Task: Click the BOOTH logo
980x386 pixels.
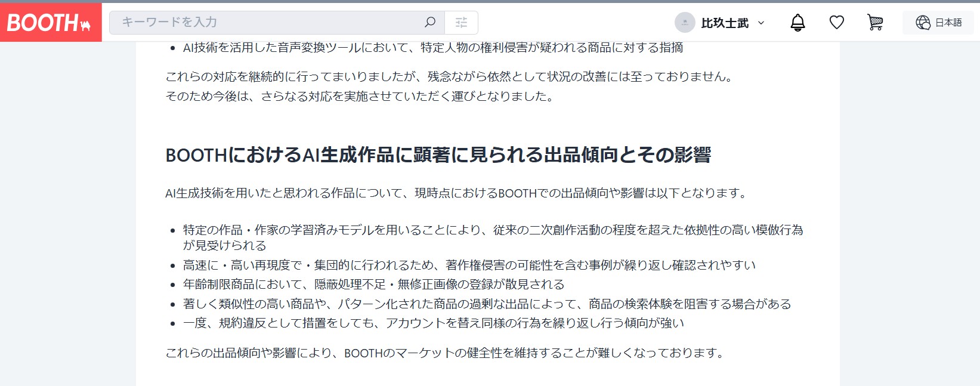Action: (50, 23)
